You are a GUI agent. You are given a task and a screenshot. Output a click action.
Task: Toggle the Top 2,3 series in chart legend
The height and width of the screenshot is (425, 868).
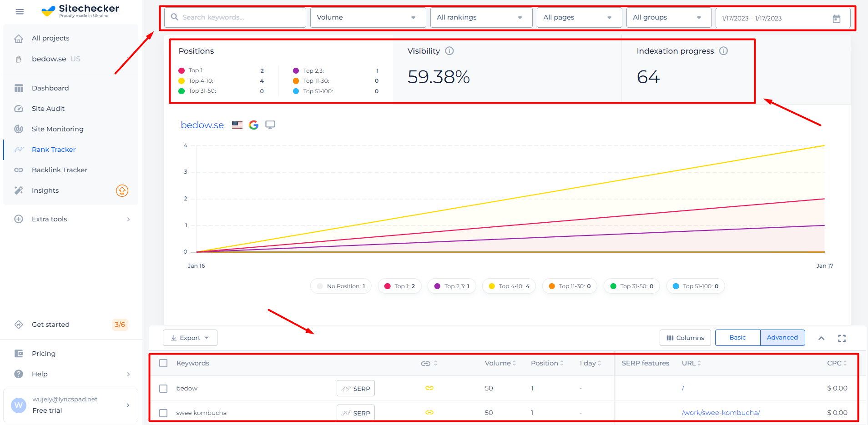click(452, 286)
